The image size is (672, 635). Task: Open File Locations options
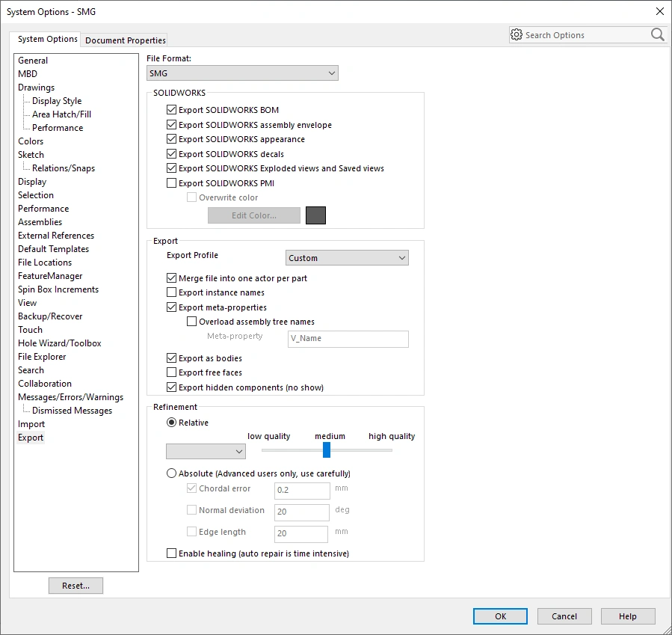[45, 263]
